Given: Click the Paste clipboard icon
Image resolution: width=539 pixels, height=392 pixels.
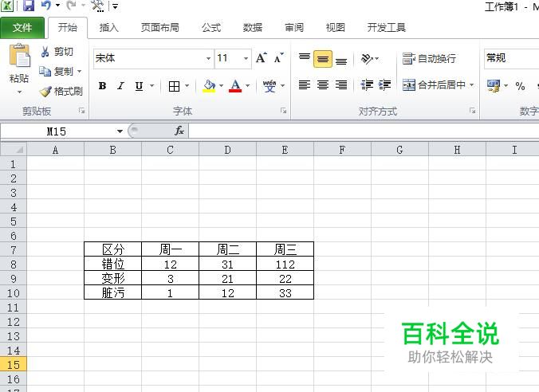Looking at the screenshot, I should point(19,56).
